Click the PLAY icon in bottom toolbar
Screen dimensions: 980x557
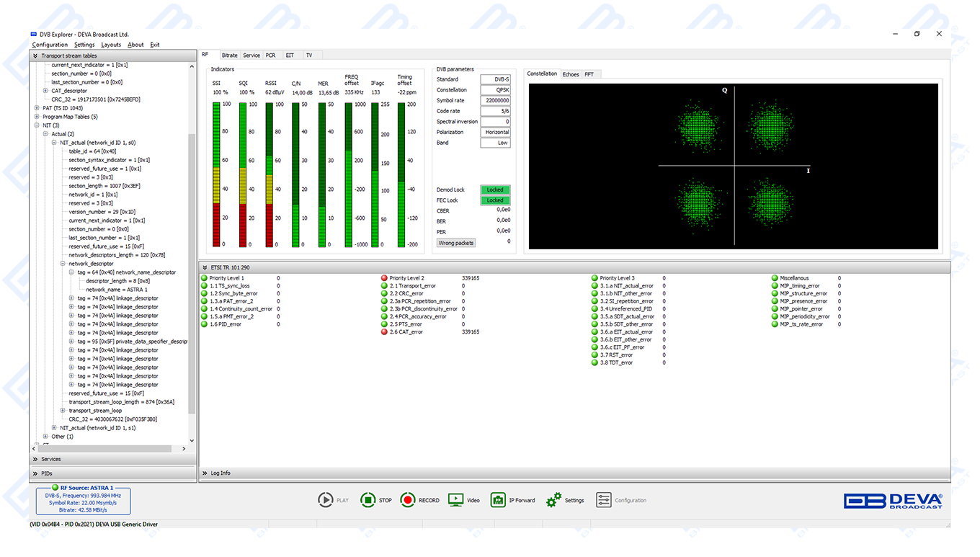(x=326, y=500)
